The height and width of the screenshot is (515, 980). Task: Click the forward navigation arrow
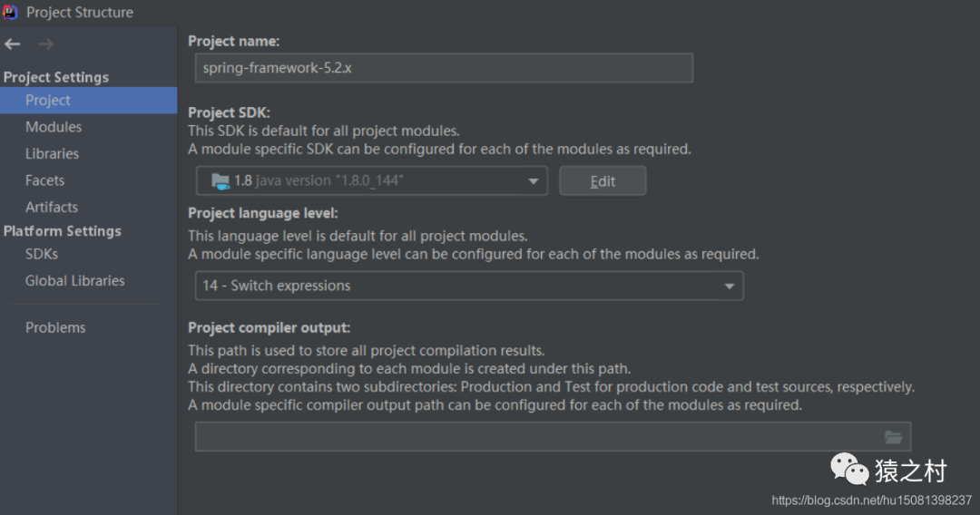pyautogui.click(x=45, y=44)
